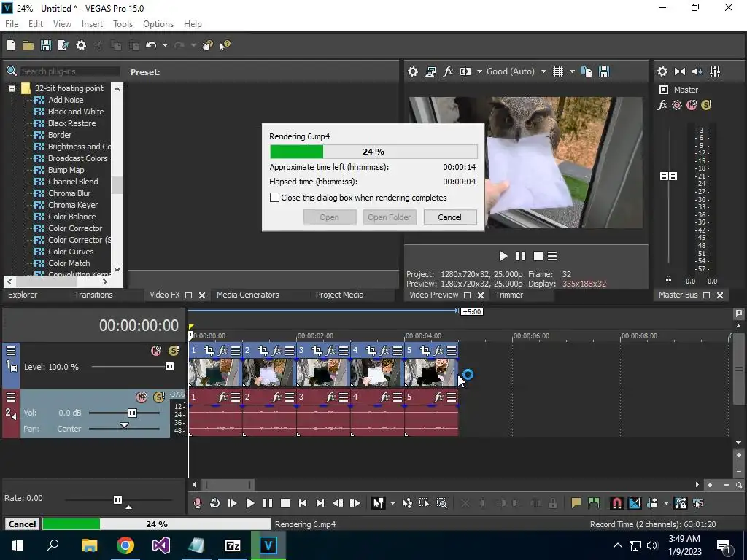Screen dimensions: 747x560
Task: Open project properties gear in main toolbar
Action: [81, 45]
